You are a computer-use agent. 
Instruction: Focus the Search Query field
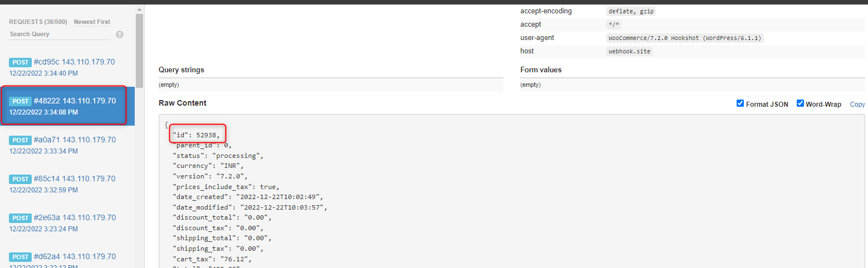coord(60,34)
